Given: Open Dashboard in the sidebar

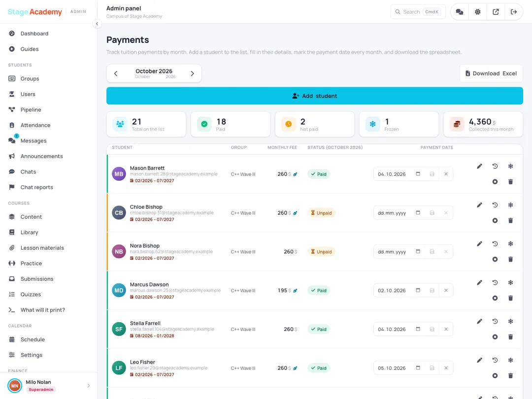Looking at the screenshot, I should tap(48, 33).
